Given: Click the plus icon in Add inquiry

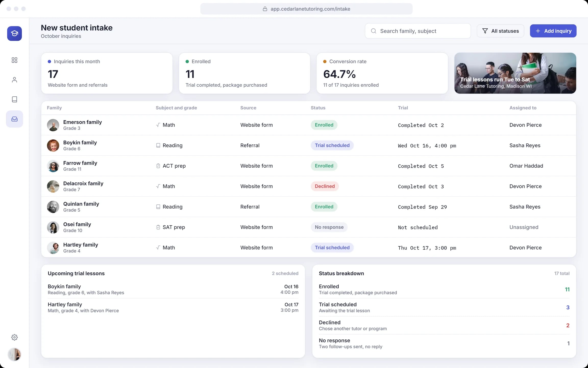Looking at the screenshot, I should (x=538, y=31).
